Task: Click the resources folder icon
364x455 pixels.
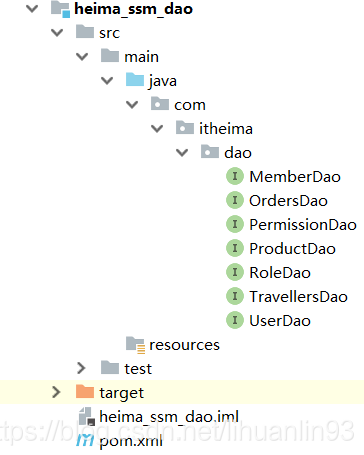Action: [x=135, y=345]
